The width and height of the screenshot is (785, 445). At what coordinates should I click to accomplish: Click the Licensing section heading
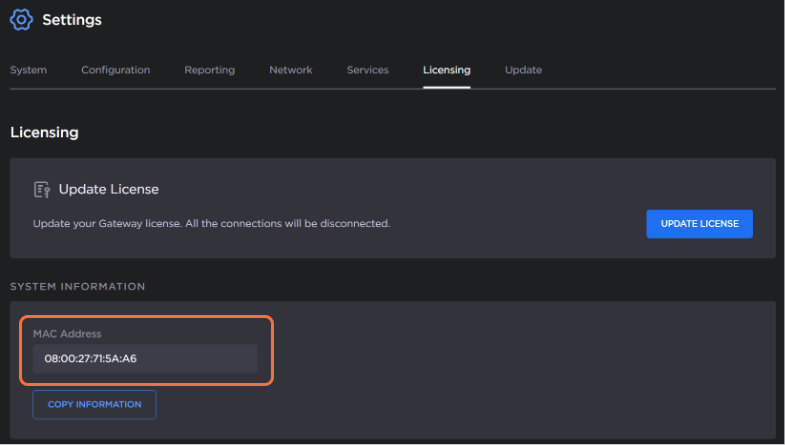pos(44,132)
